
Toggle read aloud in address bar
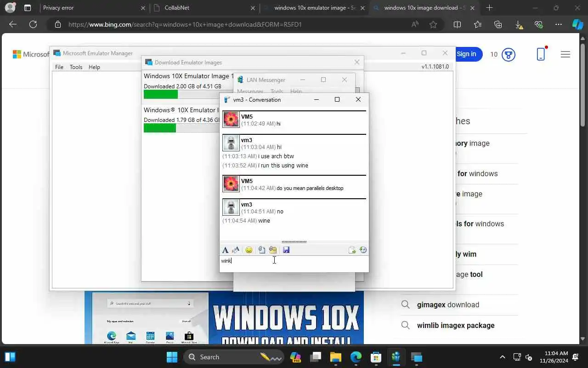pyautogui.click(x=415, y=24)
